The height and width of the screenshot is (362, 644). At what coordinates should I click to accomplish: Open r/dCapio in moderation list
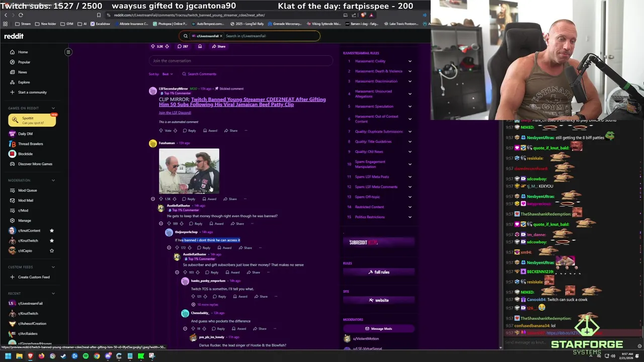(x=25, y=251)
